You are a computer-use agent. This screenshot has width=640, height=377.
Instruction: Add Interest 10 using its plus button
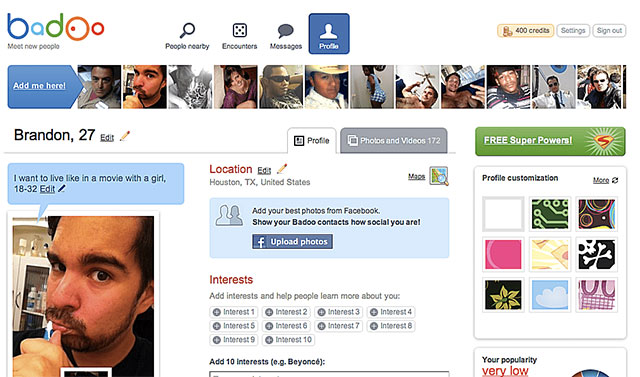click(269, 340)
